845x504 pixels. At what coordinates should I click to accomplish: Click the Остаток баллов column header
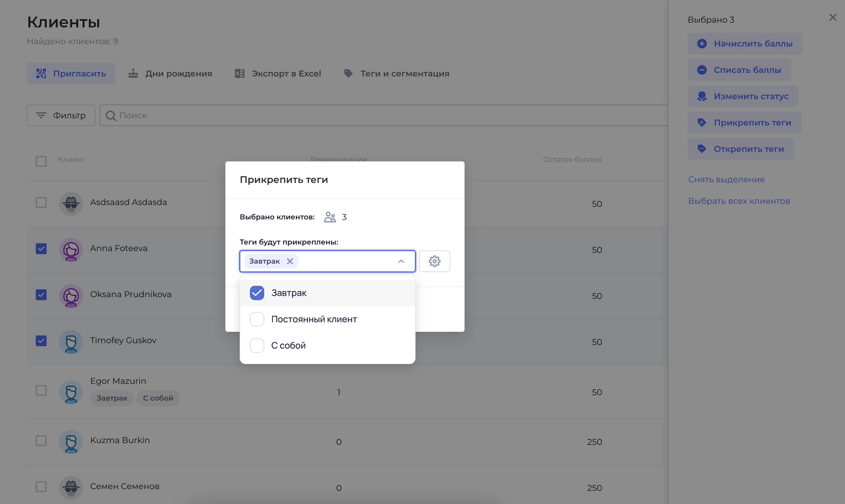(x=572, y=160)
